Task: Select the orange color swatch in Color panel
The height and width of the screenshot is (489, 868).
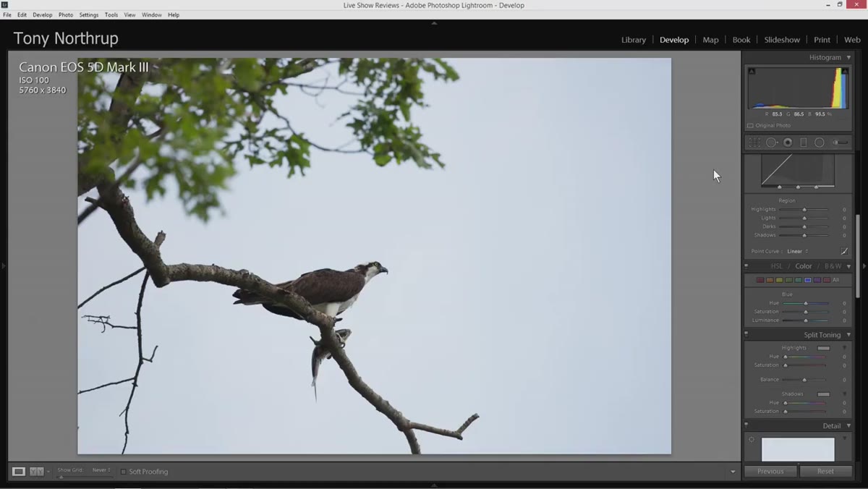Action: 770,280
